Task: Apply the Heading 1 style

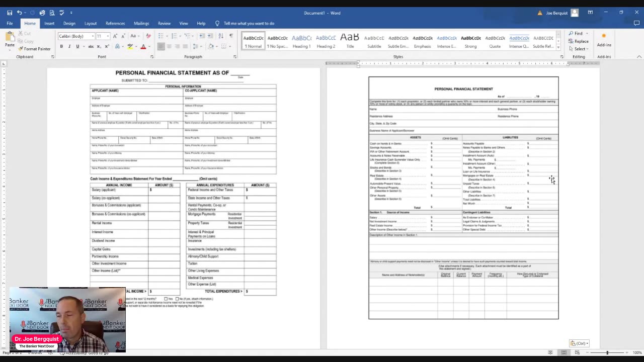Action: [x=301, y=41]
